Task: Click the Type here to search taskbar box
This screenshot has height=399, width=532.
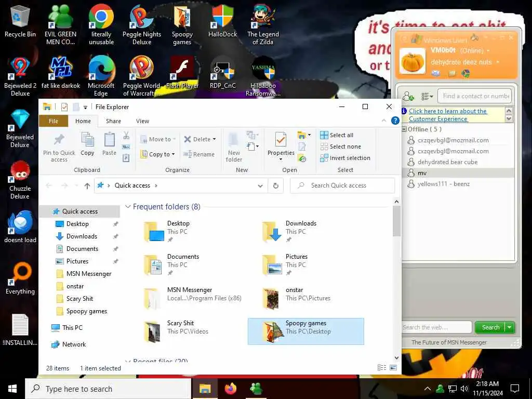Action: pyautogui.click(x=108, y=389)
